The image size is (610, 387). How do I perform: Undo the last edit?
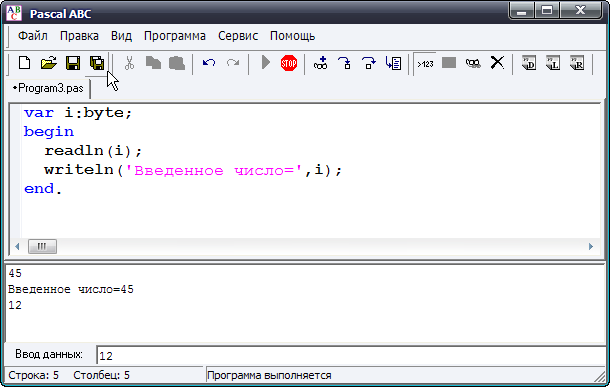[x=209, y=63]
